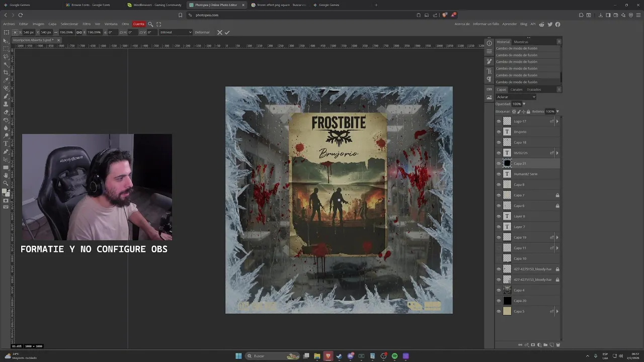Screen dimensions: 644x362
Task: Select the Zoom tool in toolbar
Action: [x=6, y=183]
